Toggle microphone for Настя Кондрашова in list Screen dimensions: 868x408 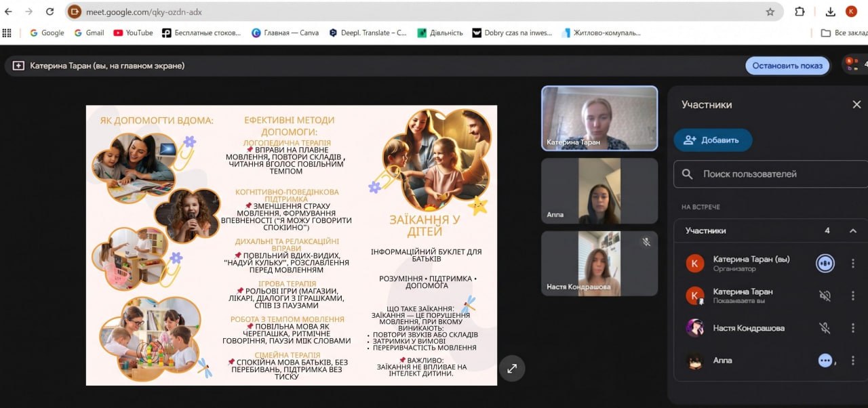pos(825,328)
